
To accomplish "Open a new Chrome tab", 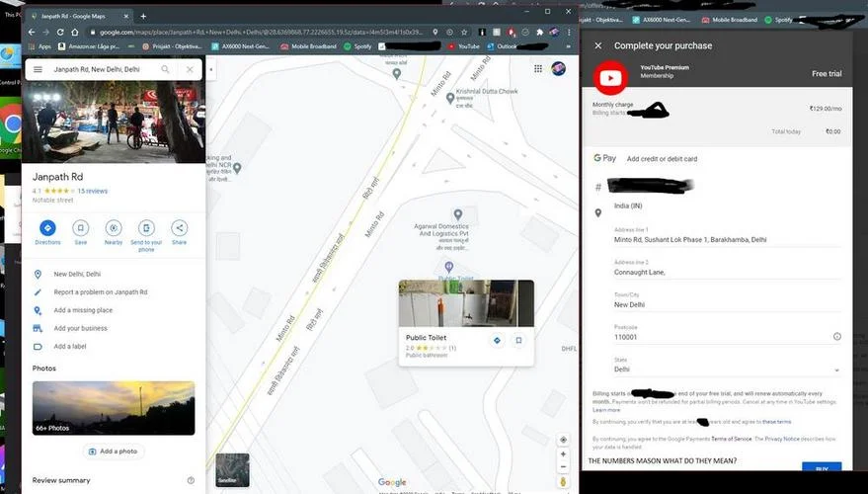I will click(143, 16).
